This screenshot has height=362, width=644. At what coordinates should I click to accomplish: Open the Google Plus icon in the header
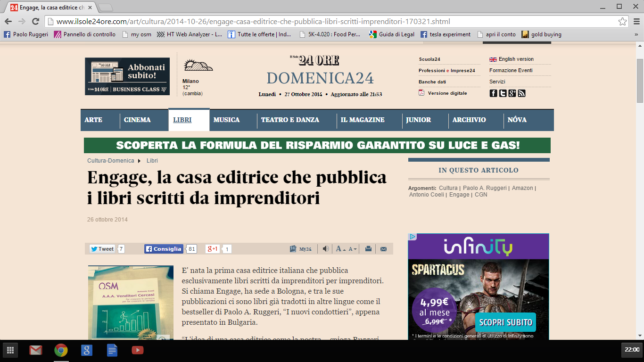(x=512, y=93)
